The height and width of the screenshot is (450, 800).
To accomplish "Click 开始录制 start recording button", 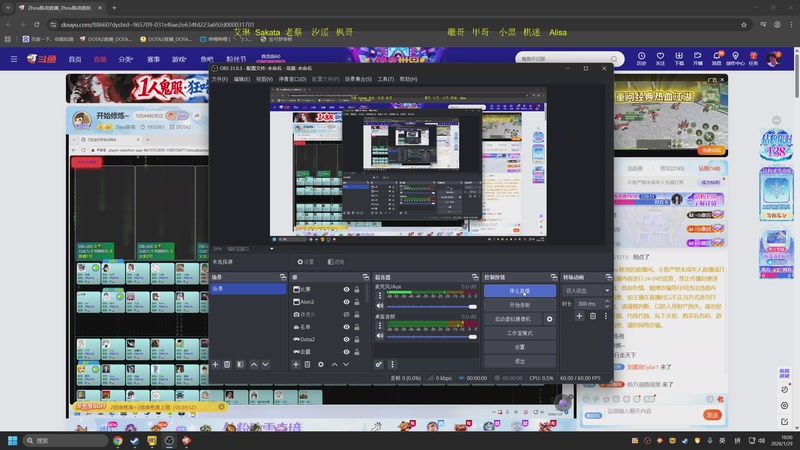I will pyautogui.click(x=520, y=305).
